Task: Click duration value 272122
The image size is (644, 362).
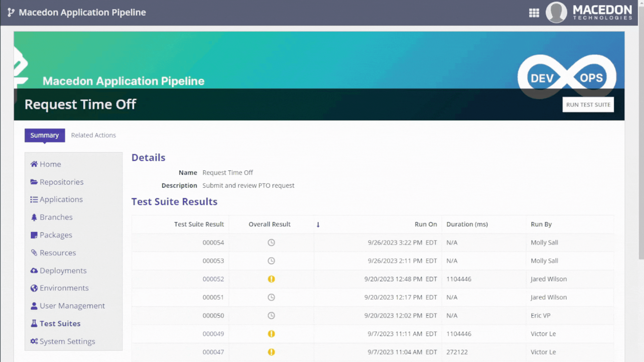Action: [457, 352]
